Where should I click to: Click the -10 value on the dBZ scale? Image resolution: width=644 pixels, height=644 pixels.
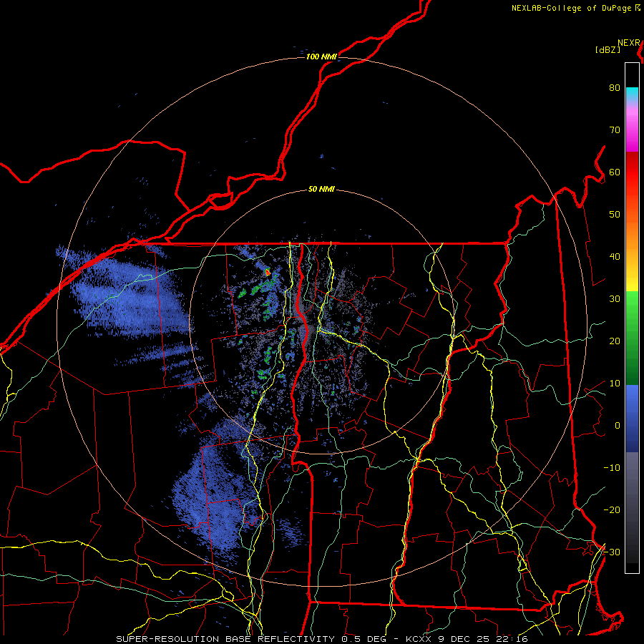pos(612,468)
